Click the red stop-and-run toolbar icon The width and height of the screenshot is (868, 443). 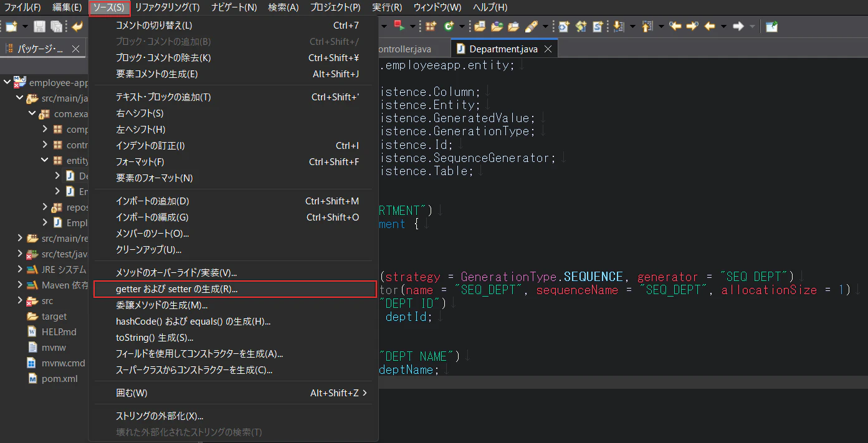point(399,26)
